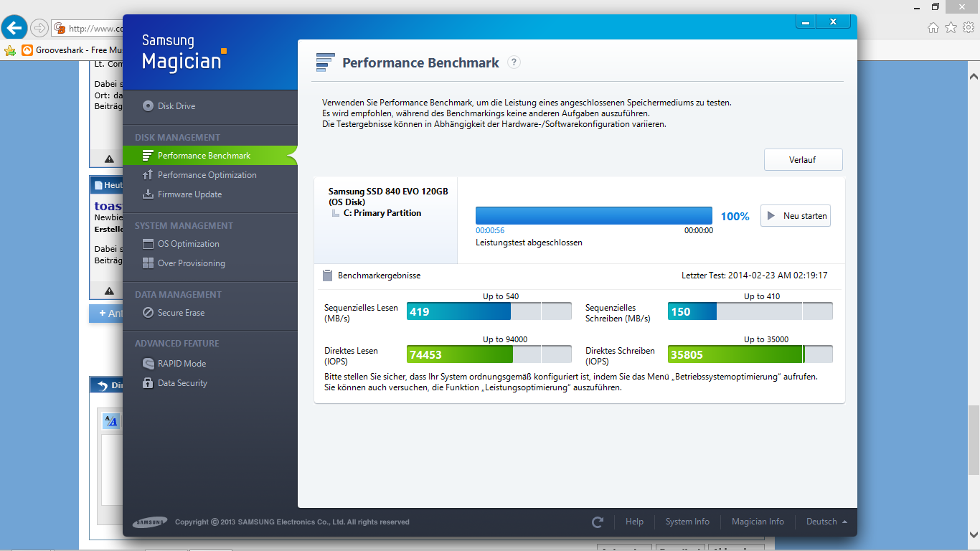The height and width of the screenshot is (551, 980).
Task: Click Leistungstest abgeschlossen status text
Action: (x=529, y=242)
